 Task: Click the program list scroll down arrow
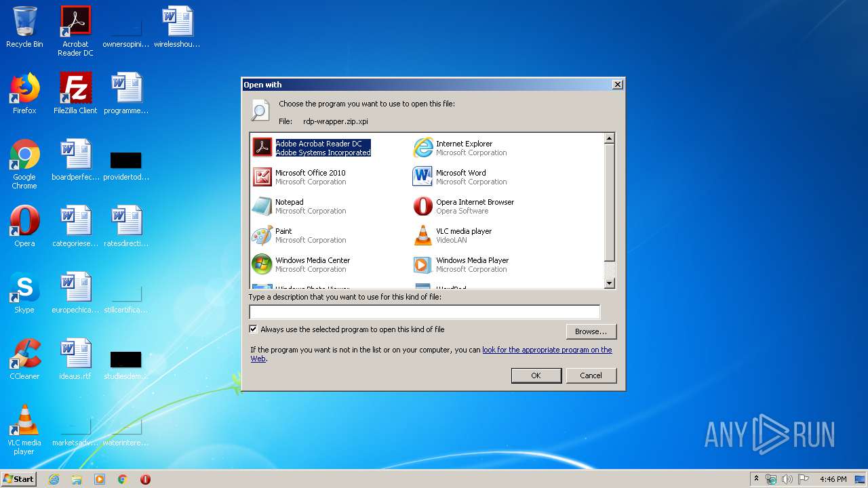[x=609, y=283]
